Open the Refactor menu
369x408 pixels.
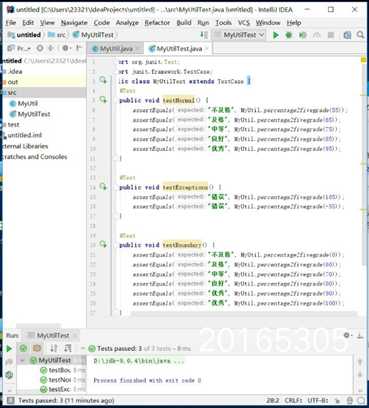coord(157,23)
